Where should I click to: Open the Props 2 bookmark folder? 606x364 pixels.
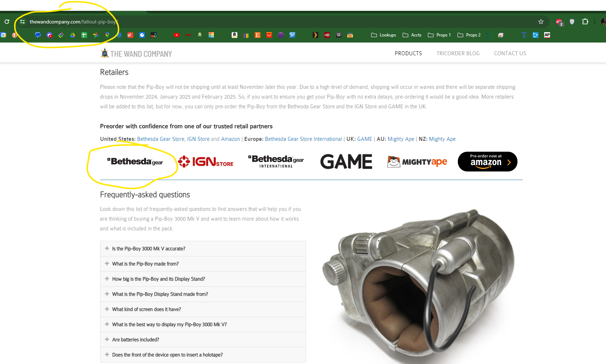pyautogui.click(x=469, y=35)
